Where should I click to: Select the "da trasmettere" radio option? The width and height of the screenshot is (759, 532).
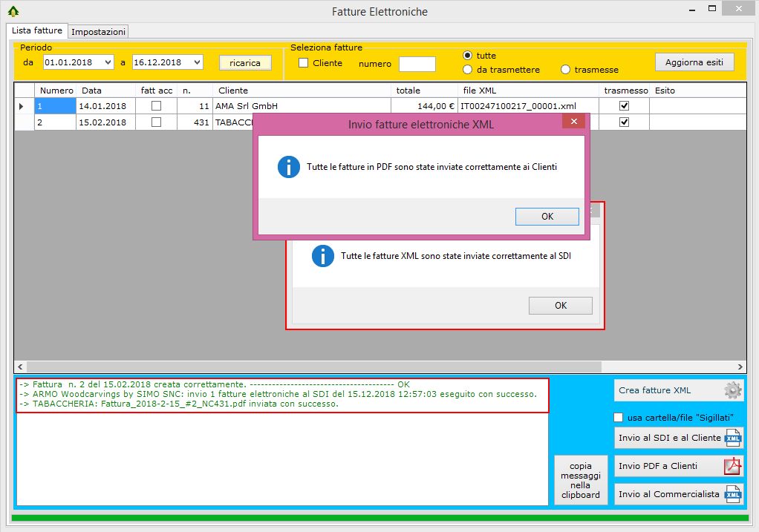468,70
